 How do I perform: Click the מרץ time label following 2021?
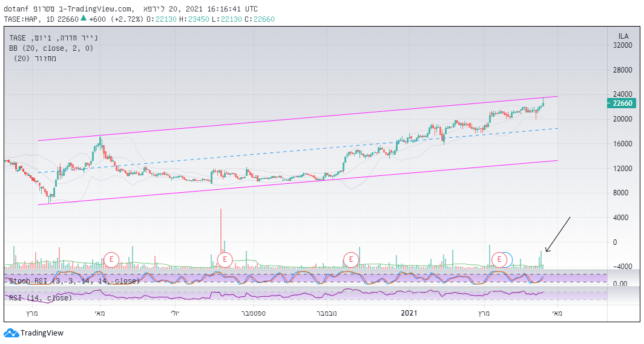click(x=484, y=313)
